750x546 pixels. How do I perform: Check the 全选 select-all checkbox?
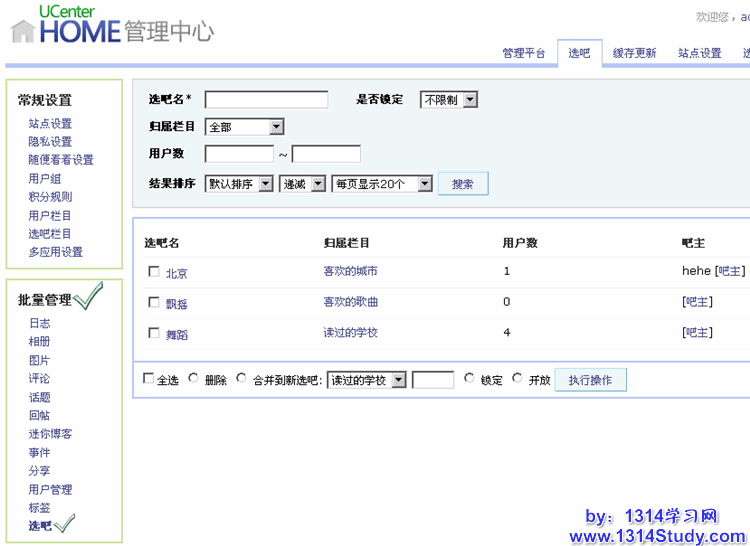click(x=149, y=379)
